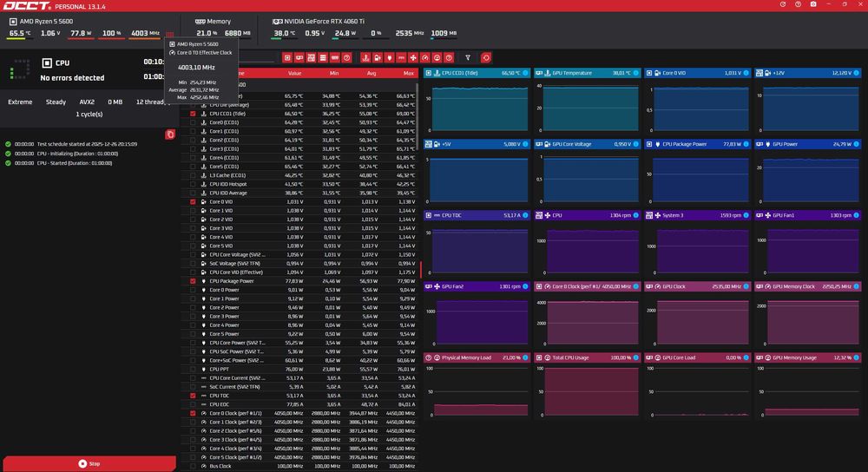Sort sensors by Avg column
The image size is (868, 472).
click(x=372, y=73)
